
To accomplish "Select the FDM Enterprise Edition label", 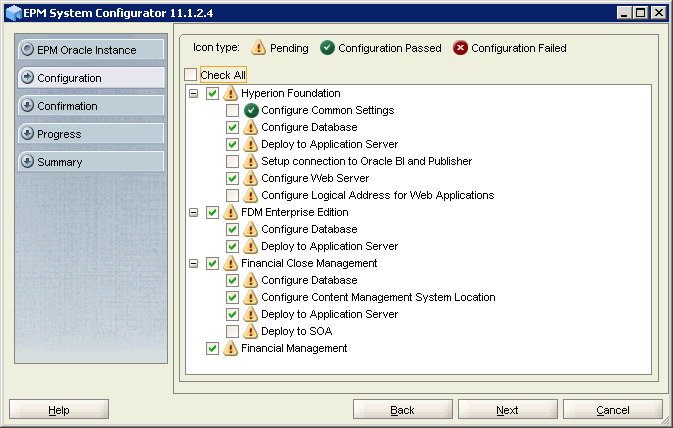I will (294, 212).
